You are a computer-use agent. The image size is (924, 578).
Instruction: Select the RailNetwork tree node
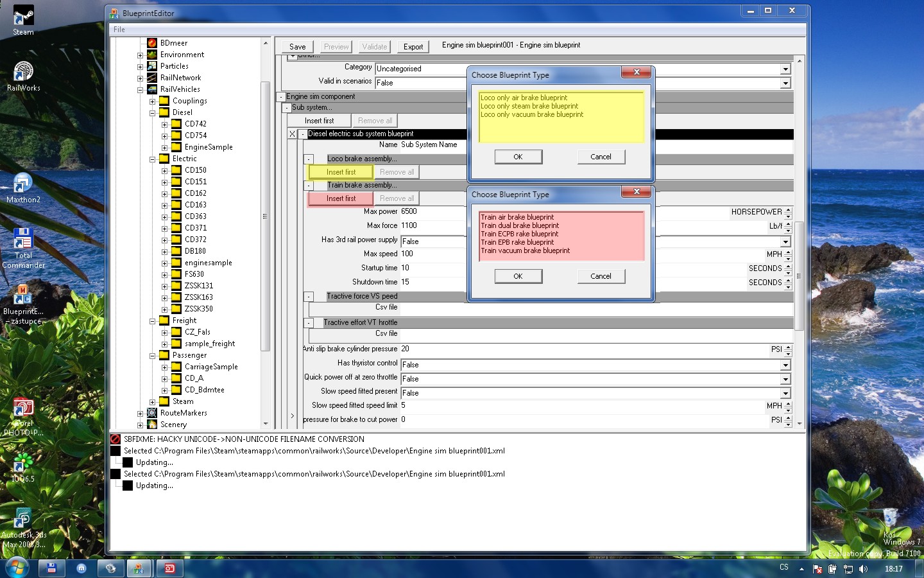pos(180,78)
